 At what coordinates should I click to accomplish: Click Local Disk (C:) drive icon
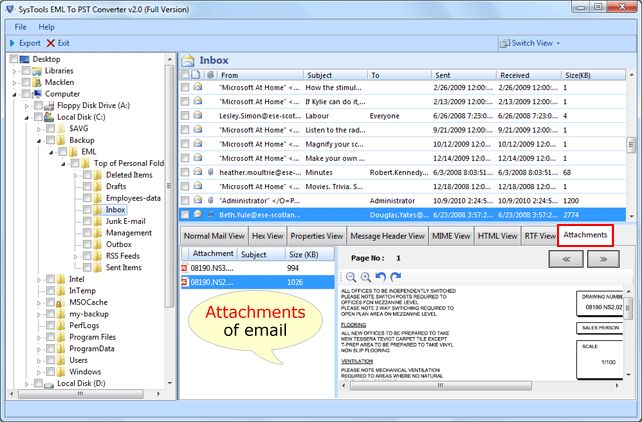point(49,117)
